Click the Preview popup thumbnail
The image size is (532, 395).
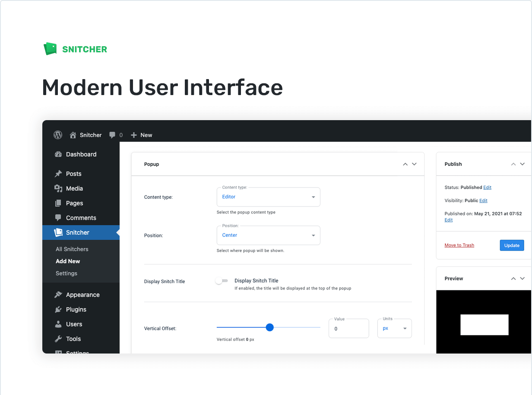(484, 325)
